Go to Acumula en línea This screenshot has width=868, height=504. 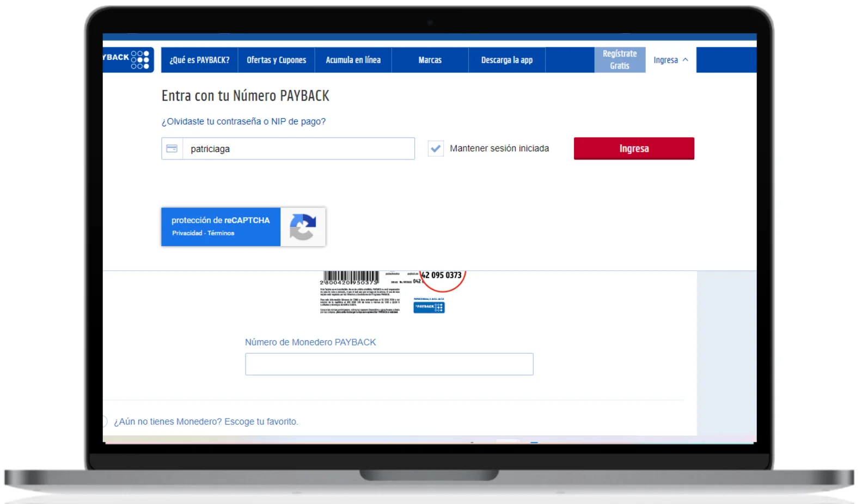353,60
